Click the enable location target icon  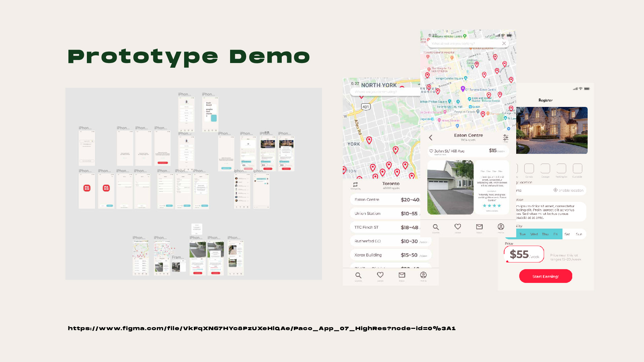tap(555, 190)
